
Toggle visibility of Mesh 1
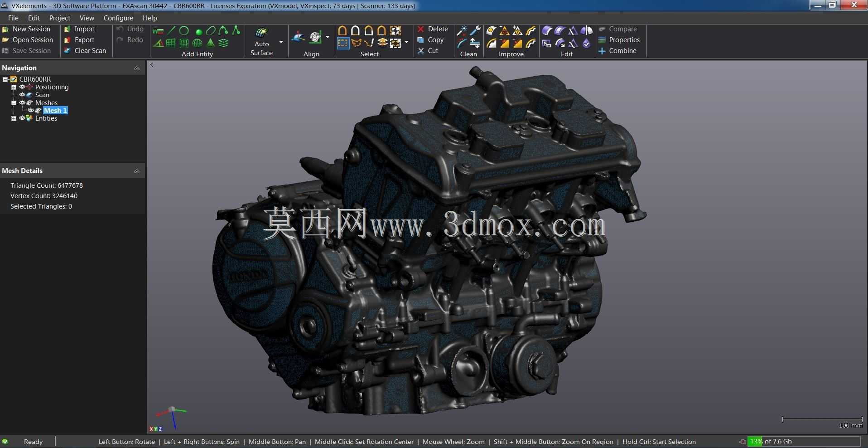click(31, 110)
